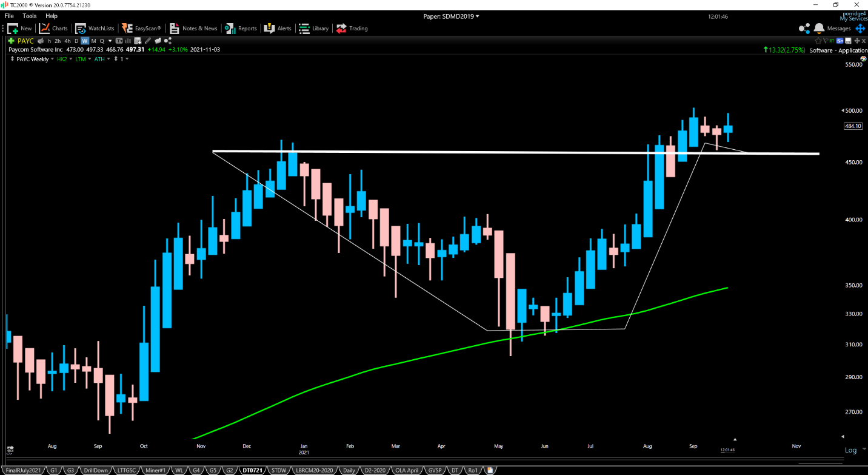Screen dimensions: 868x475
Task: Select the 2h time frame
Action: pos(58,41)
